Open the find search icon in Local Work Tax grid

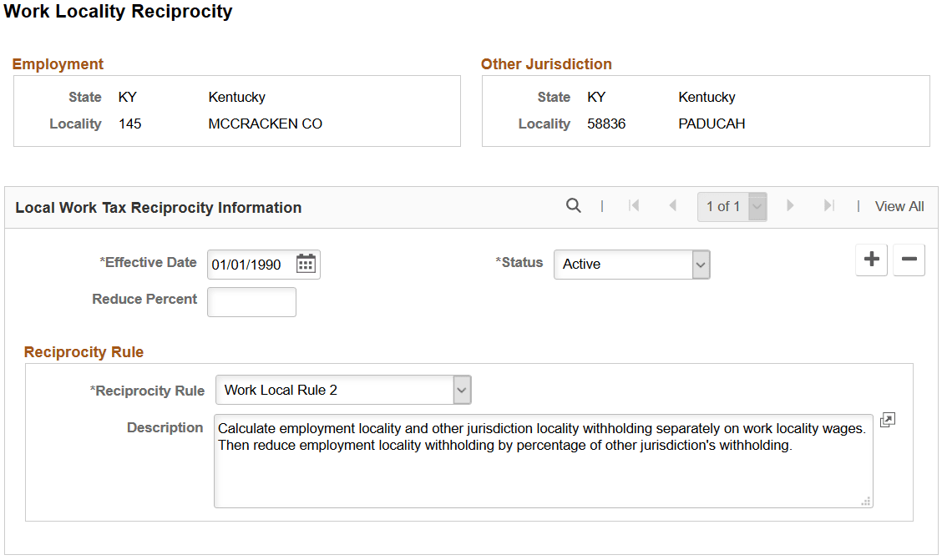(574, 205)
